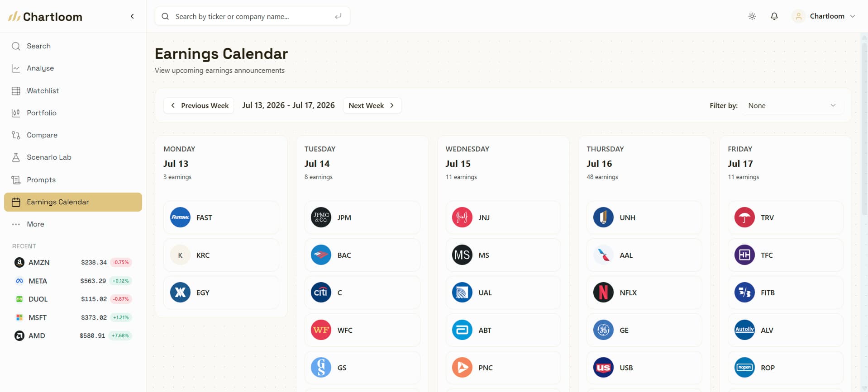Click the Netflix NFLX logo
Screen dimensions: 868x392
603,293
